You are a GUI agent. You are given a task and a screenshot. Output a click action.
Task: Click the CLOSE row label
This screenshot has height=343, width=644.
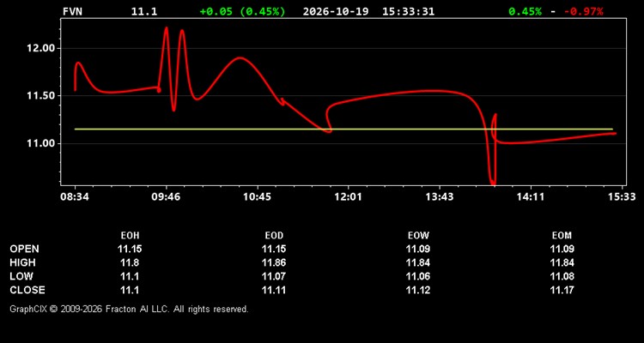pos(27,290)
